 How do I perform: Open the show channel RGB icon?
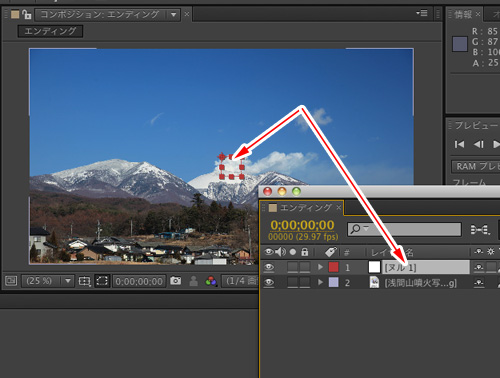point(211,281)
